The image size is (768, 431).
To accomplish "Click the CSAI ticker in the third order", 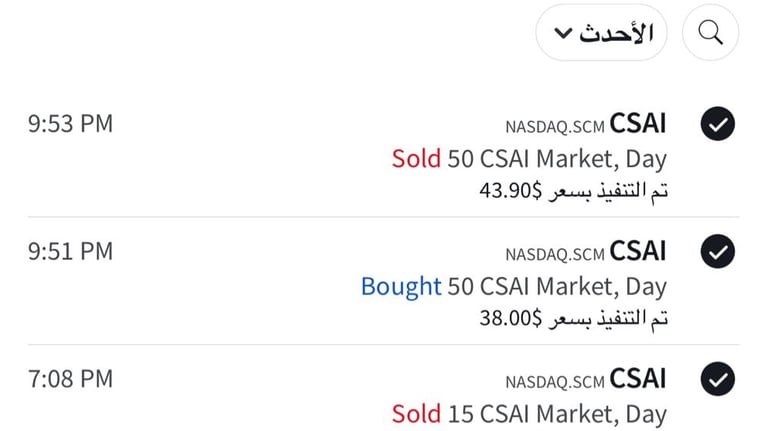I will coord(638,379).
